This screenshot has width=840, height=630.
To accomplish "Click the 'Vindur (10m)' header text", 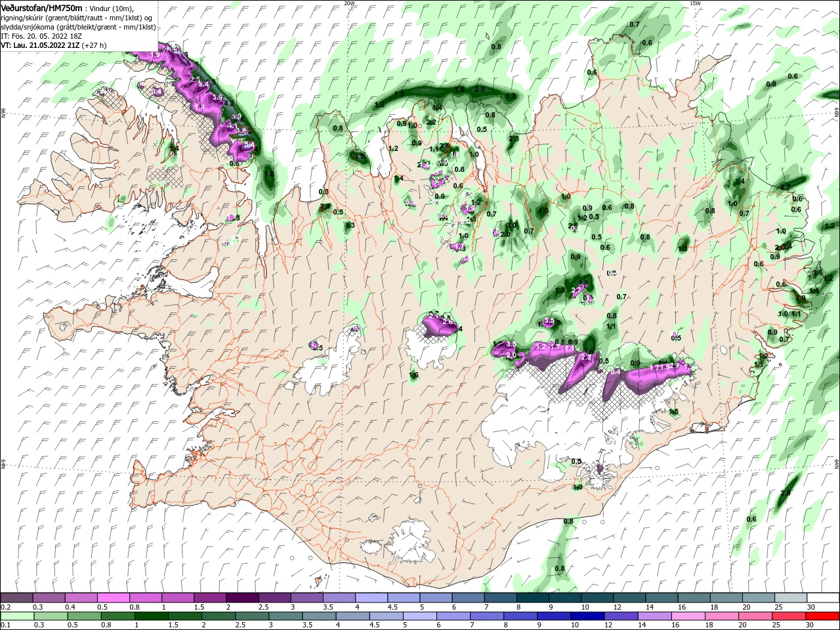I will pyautogui.click(x=112, y=8).
